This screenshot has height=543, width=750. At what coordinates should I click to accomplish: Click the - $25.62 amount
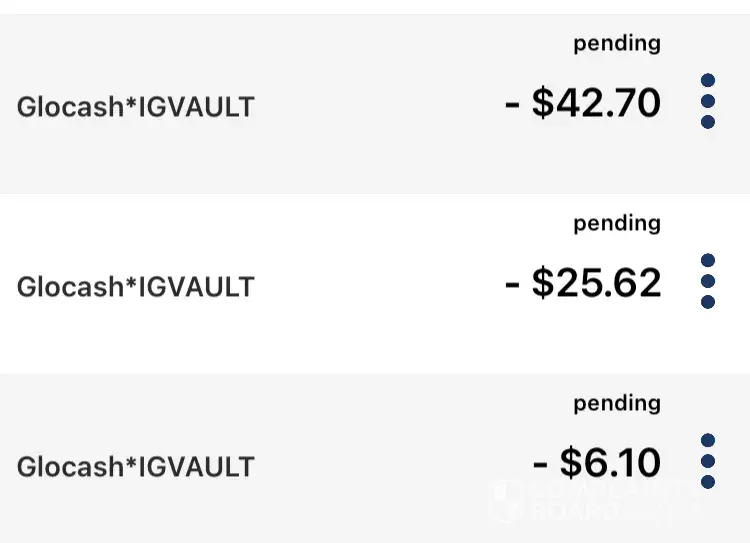584,283
